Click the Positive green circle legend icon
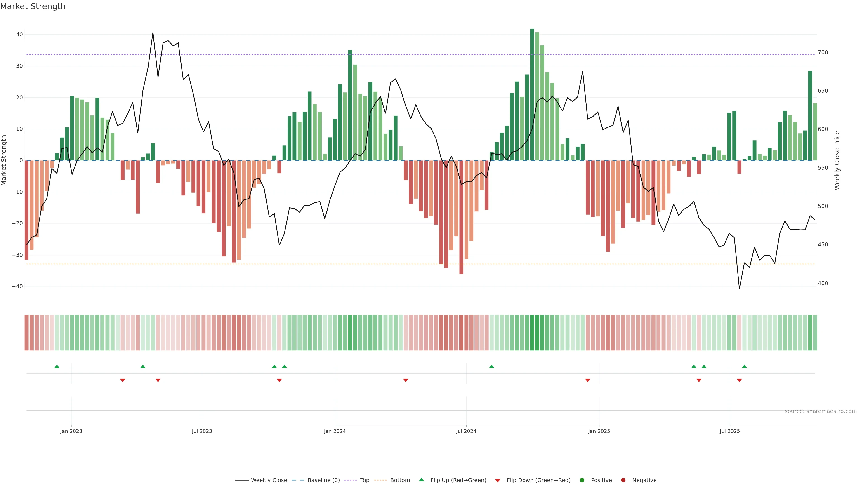868x488 pixels. click(582, 480)
